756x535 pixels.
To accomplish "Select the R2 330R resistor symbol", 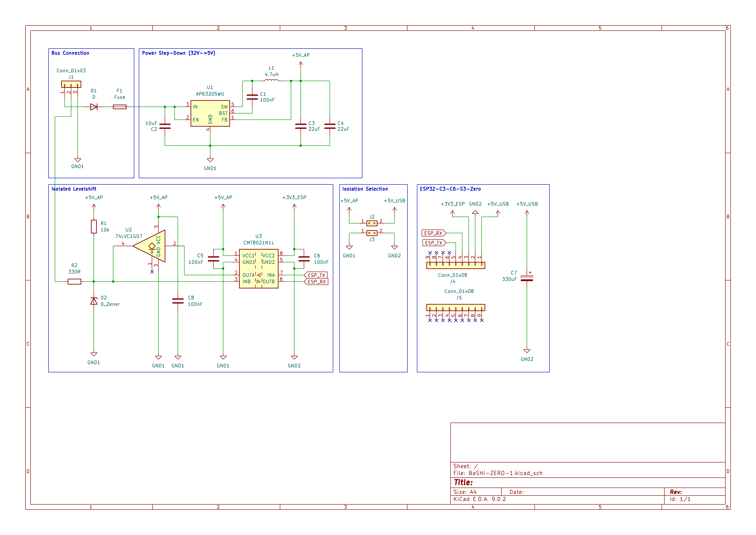I will click(74, 282).
